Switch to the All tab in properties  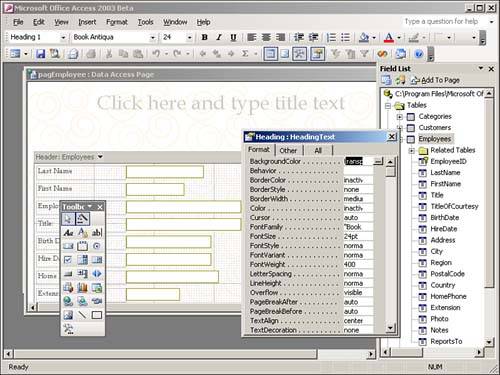click(318, 150)
